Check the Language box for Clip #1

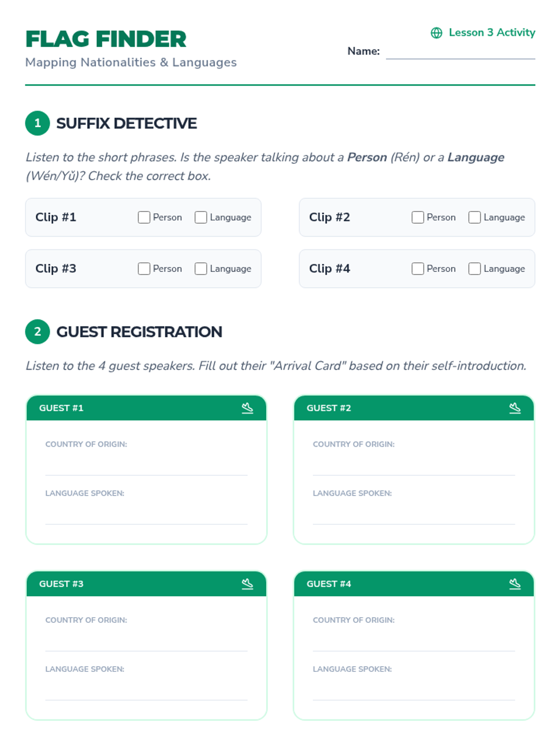pyautogui.click(x=201, y=218)
